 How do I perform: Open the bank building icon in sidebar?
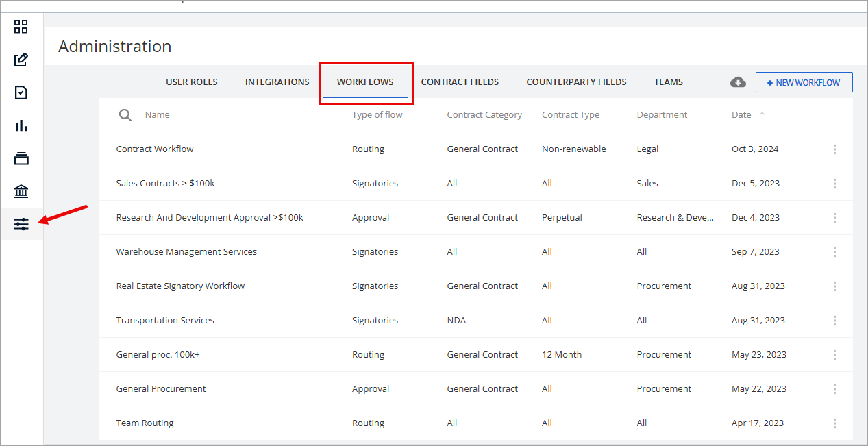pyautogui.click(x=21, y=191)
